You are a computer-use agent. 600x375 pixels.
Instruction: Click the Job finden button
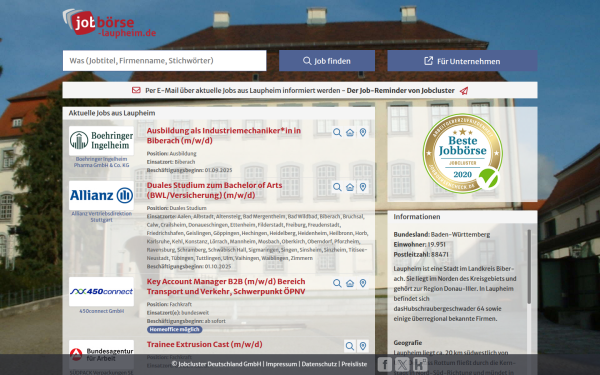[x=327, y=61]
